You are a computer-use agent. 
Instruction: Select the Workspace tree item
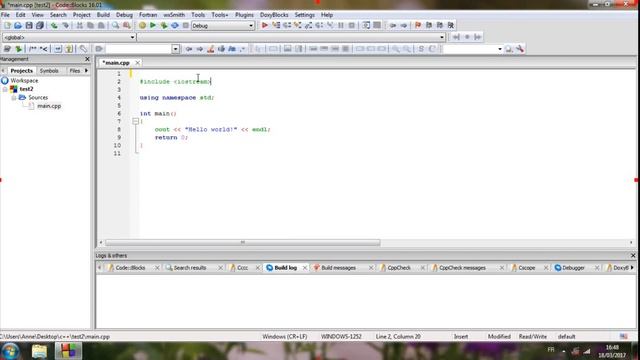(x=24, y=81)
